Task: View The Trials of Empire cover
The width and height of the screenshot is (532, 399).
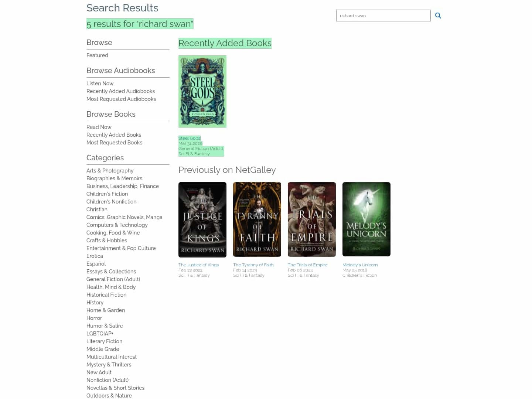Action: pyautogui.click(x=312, y=219)
